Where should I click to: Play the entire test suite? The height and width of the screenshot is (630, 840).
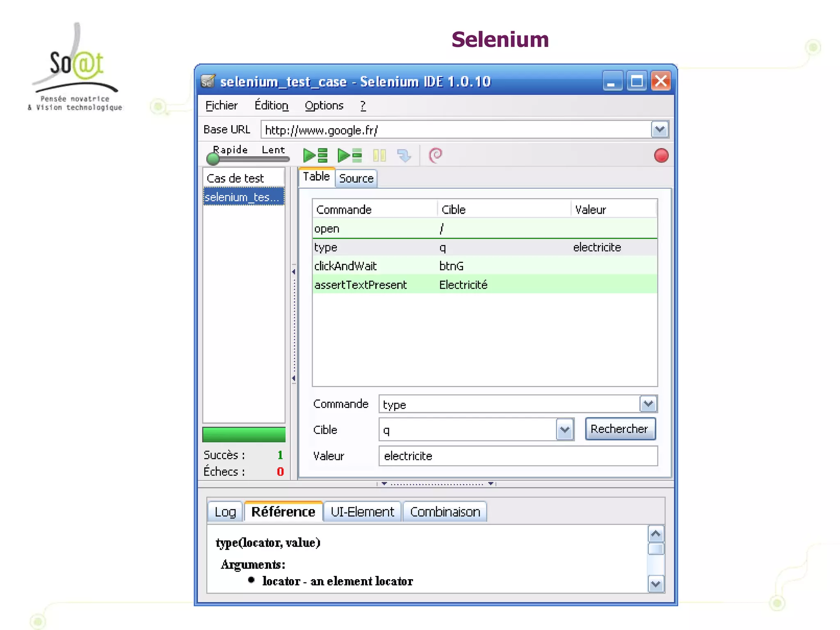point(315,155)
